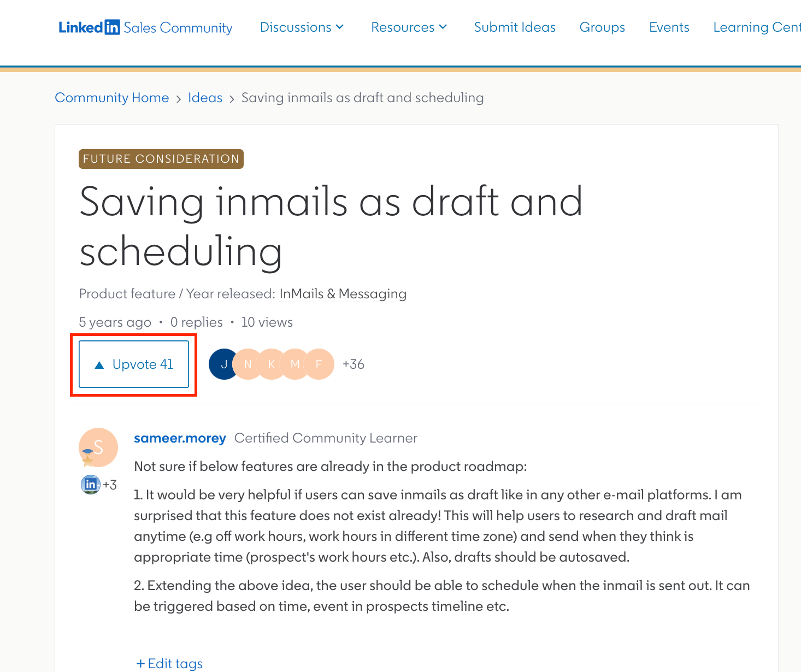Image resolution: width=801 pixels, height=672 pixels.
Task: Show the +3 additional author badges
Action: coord(110,485)
